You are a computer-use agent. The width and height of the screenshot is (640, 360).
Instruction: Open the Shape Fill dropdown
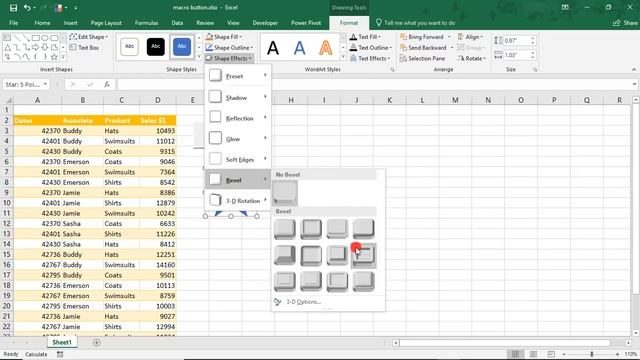(224, 37)
